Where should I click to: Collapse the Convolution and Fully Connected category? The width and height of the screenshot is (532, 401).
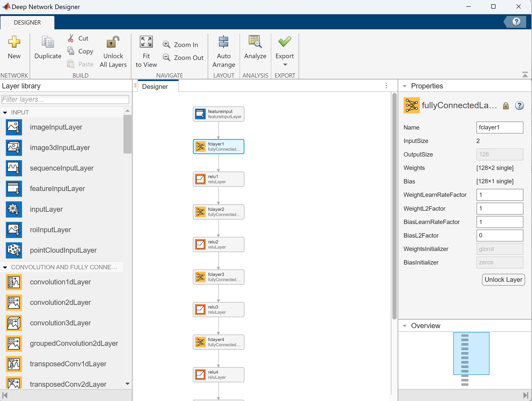coord(5,267)
